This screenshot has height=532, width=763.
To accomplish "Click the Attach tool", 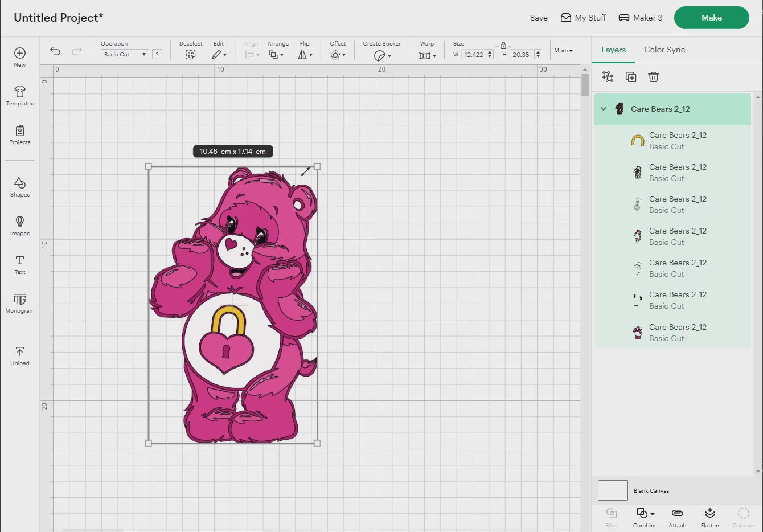I will (x=678, y=517).
